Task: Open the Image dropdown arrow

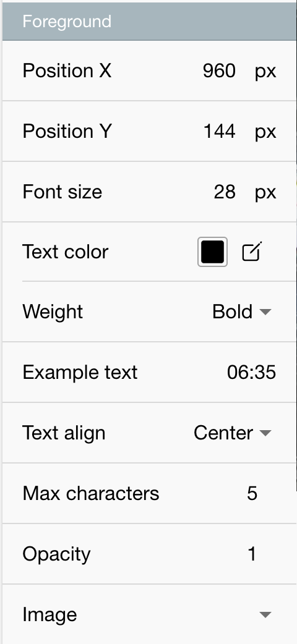Action: point(265,615)
